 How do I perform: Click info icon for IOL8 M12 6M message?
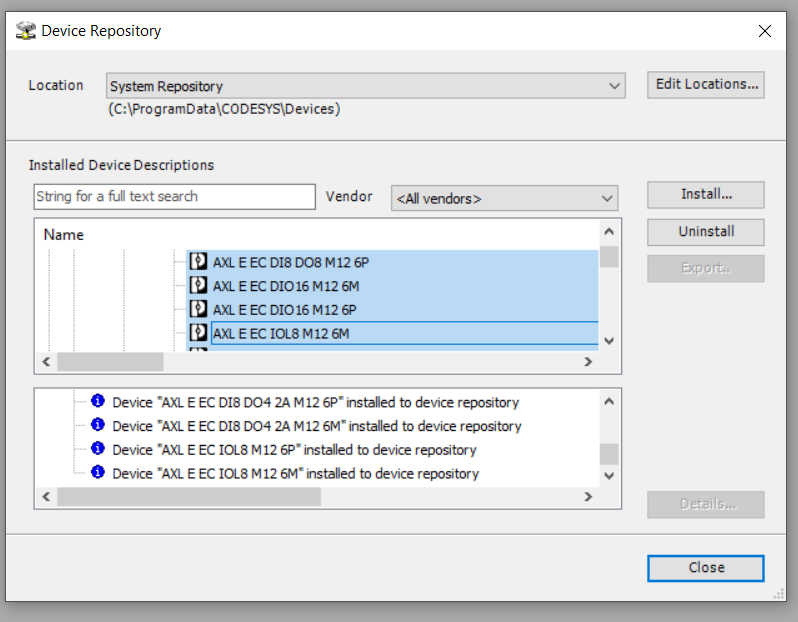98,472
